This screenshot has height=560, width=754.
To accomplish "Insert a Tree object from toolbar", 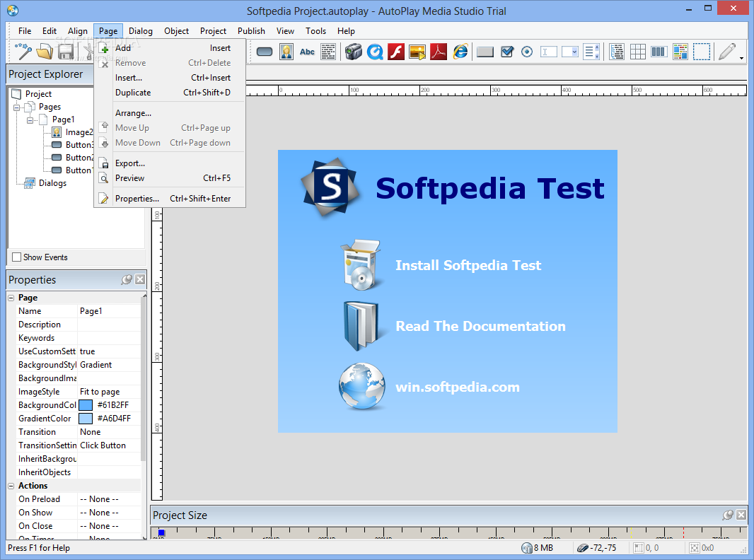I will (617, 52).
